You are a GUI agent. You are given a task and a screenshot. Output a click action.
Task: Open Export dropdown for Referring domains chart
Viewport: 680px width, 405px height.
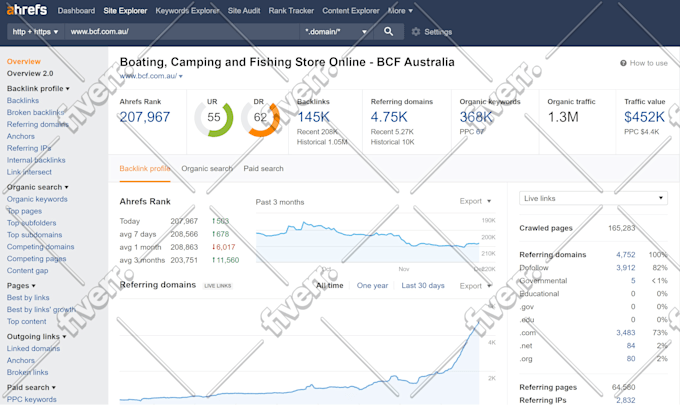475,286
